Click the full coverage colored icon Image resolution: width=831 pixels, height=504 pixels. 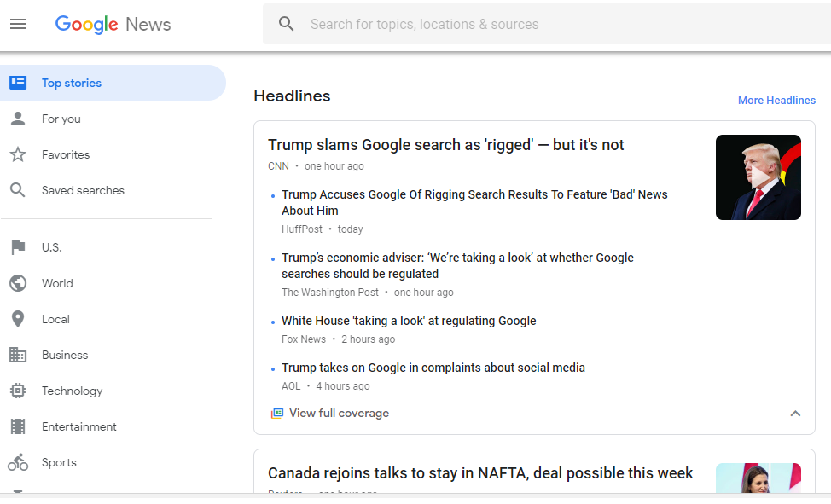[x=277, y=414]
